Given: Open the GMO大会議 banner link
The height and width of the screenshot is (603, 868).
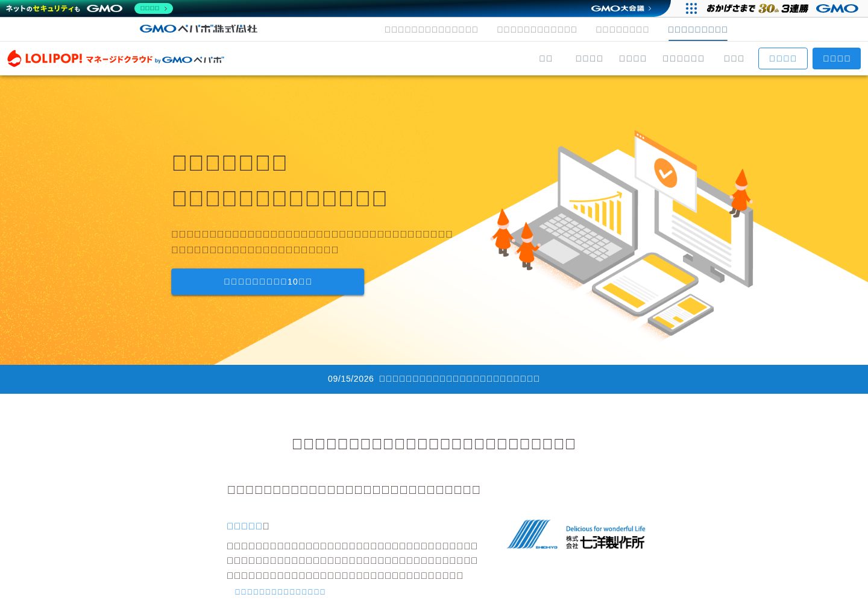Looking at the screenshot, I should point(621,8).
